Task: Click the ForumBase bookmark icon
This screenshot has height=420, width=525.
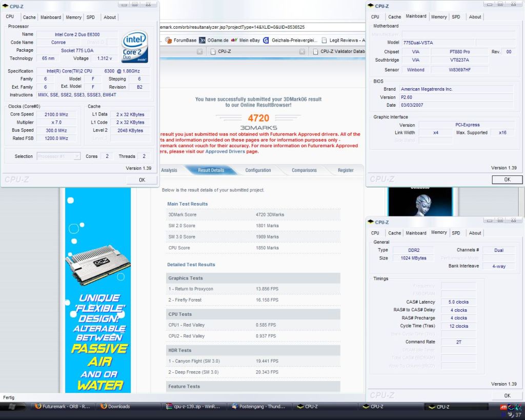Action: pyautogui.click(x=168, y=40)
